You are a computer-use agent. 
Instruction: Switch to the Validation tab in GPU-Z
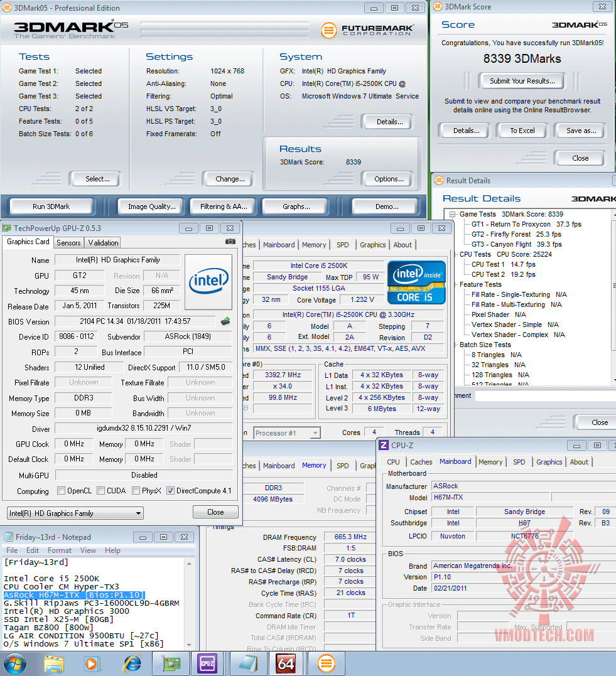(103, 243)
